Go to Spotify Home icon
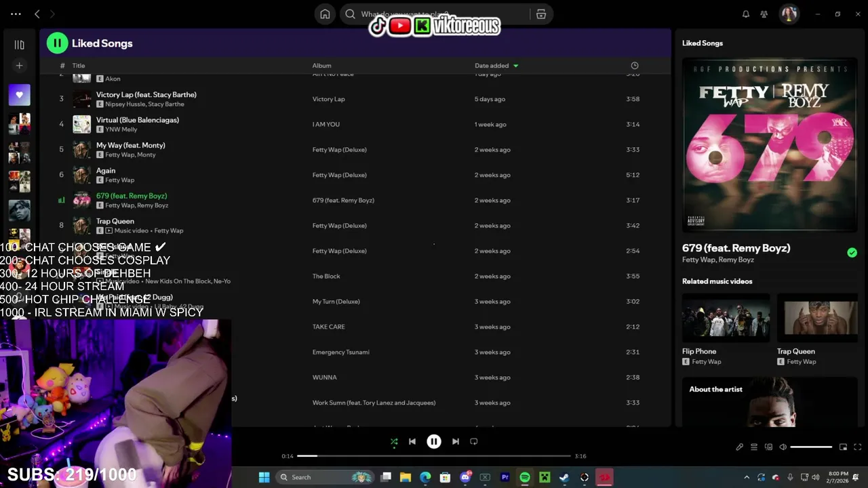The height and width of the screenshot is (488, 868). click(325, 14)
